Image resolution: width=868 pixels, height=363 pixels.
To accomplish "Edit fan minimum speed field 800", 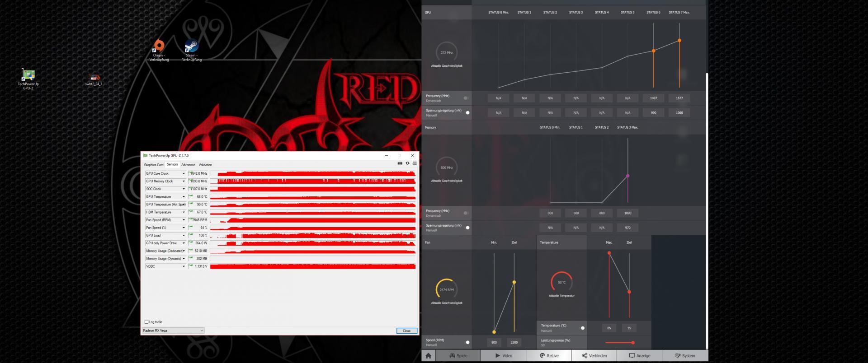I will click(x=494, y=342).
